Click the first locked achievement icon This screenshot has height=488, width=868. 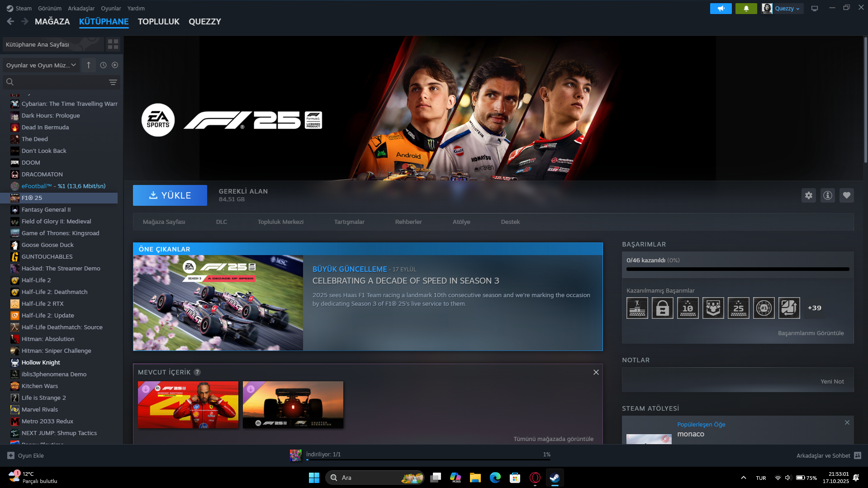click(x=637, y=308)
